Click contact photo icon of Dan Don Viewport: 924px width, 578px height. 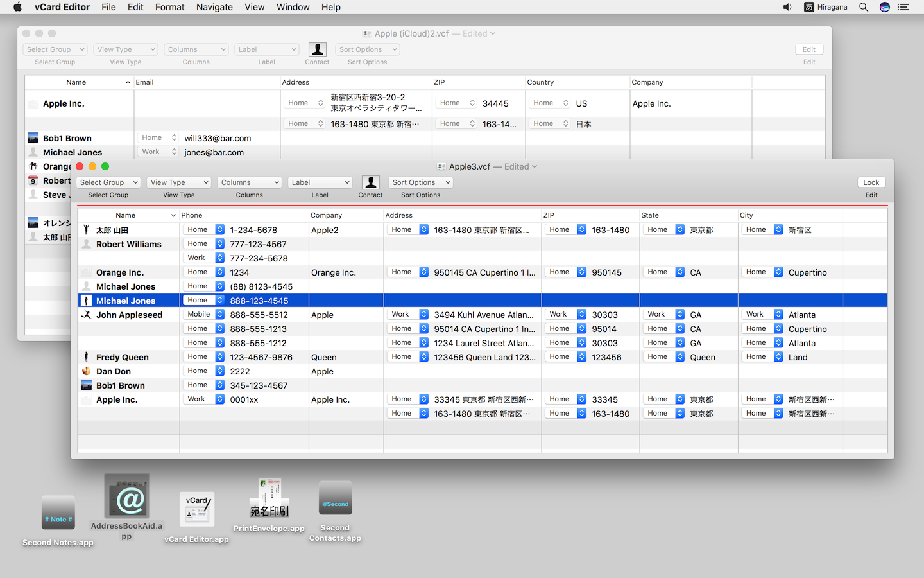click(86, 371)
